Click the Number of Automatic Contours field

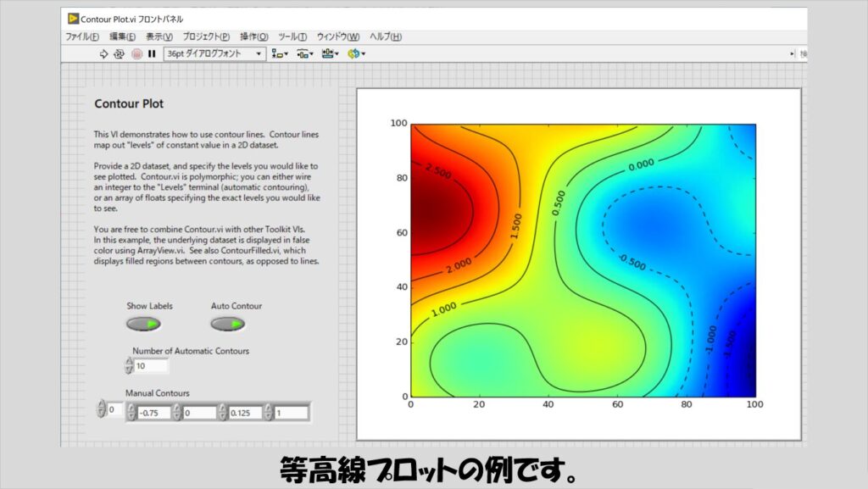coord(151,366)
